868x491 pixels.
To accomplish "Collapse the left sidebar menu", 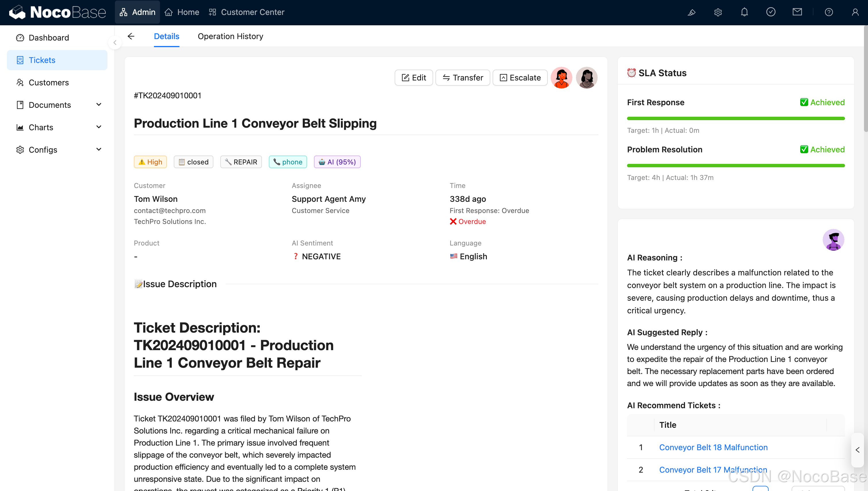I will [x=115, y=43].
